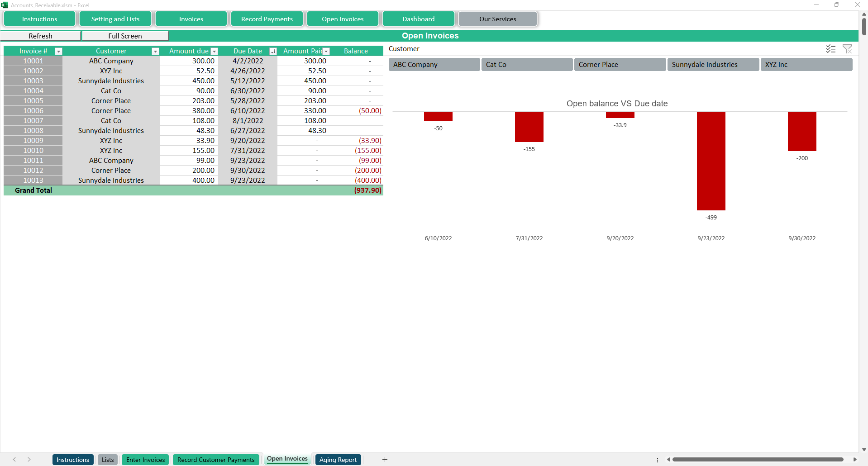This screenshot has width=868, height=466.
Task: Open the Record Customer Payments sheet tab
Action: click(216, 460)
